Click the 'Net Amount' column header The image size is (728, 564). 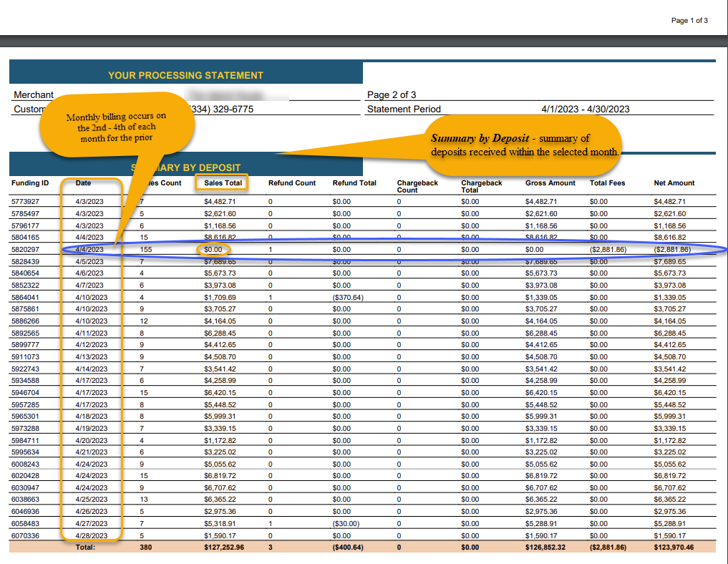(674, 183)
